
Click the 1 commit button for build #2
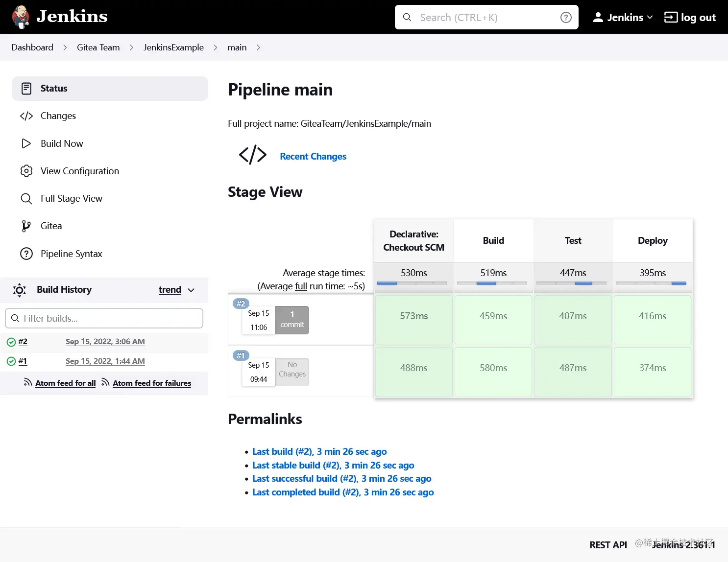(292, 320)
